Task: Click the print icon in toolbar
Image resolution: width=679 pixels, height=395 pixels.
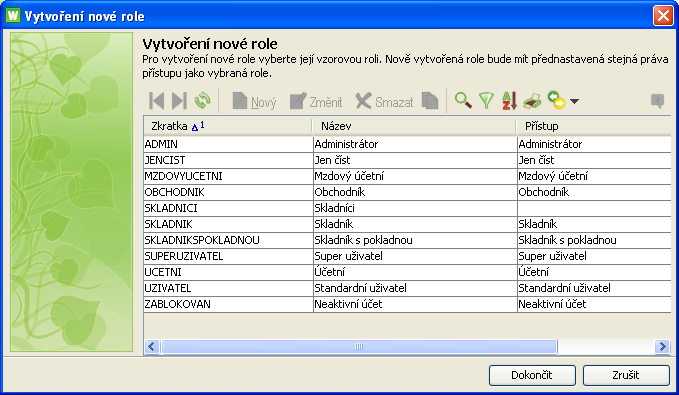Action: pos(532,101)
